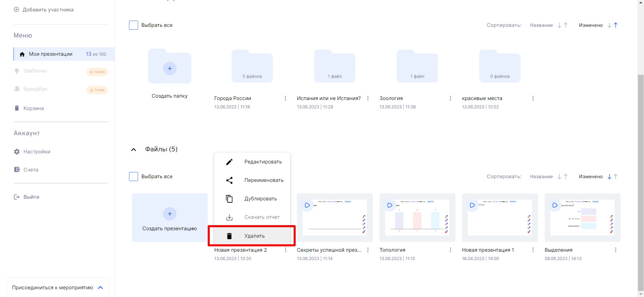Click ascending arrow next to files Изменено
Image resolution: width=644 pixels, height=297 pixels.
click(x=615, y=177)
